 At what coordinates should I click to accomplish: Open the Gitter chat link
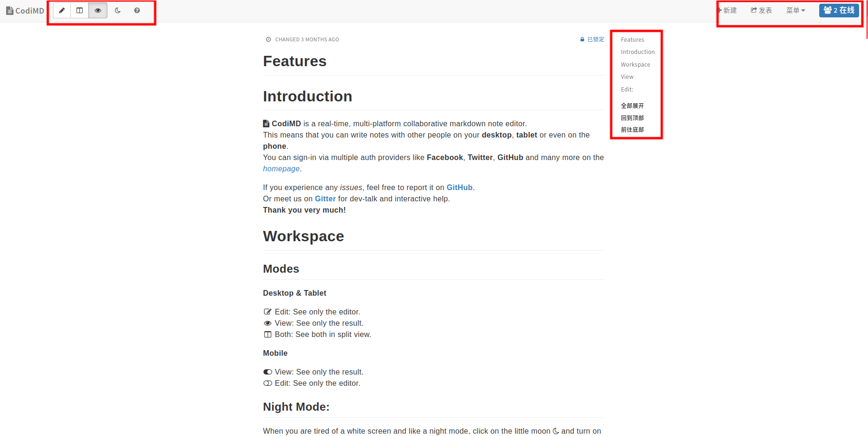pyautogui.click(x=325, y=199)
